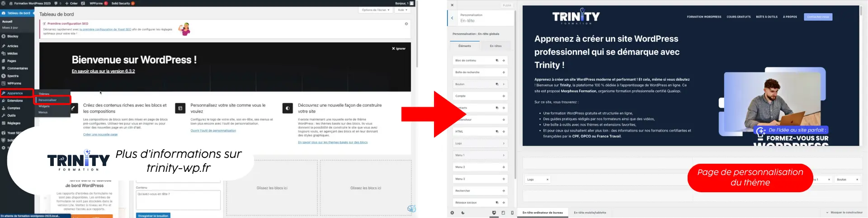
Task: Open the Mises à jour submenu
Action: point(9,28)
